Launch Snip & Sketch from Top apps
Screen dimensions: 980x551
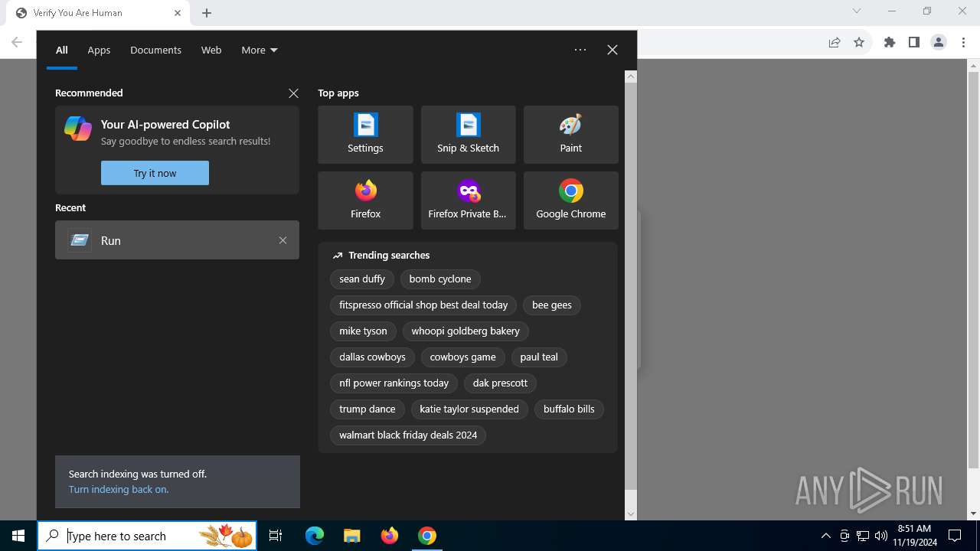[468, 135]
